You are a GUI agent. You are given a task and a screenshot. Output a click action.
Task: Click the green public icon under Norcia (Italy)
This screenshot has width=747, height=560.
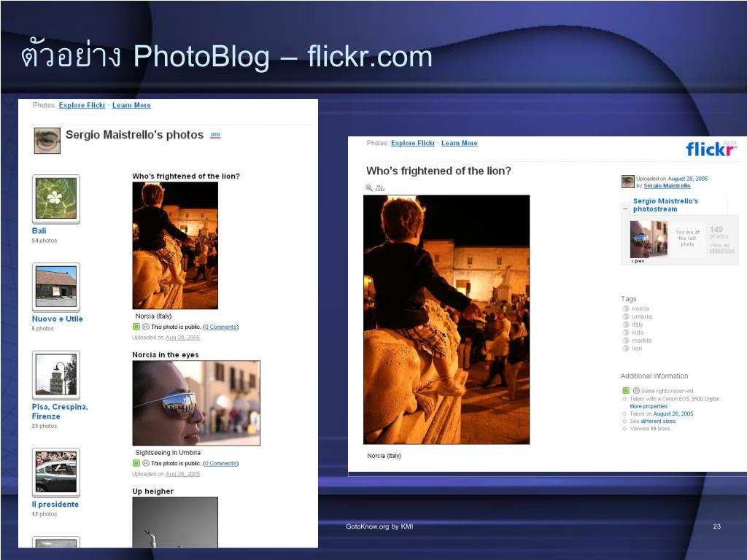pyautogui.click(x=136, y=327)
